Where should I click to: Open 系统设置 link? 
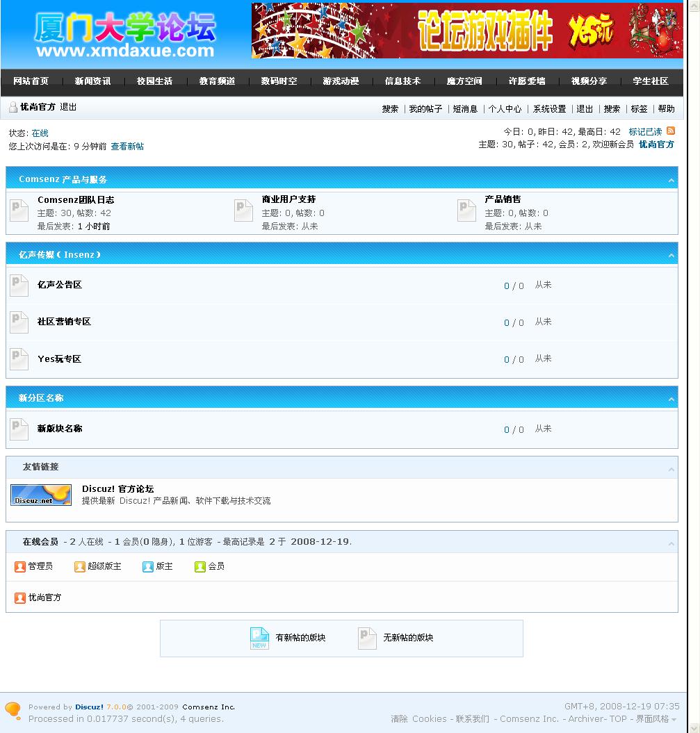coord(550,109)
